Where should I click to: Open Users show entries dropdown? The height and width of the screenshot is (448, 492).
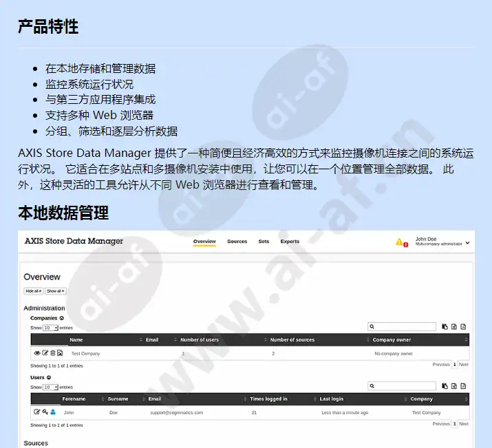pyautogui.click(x=50, y=387)
